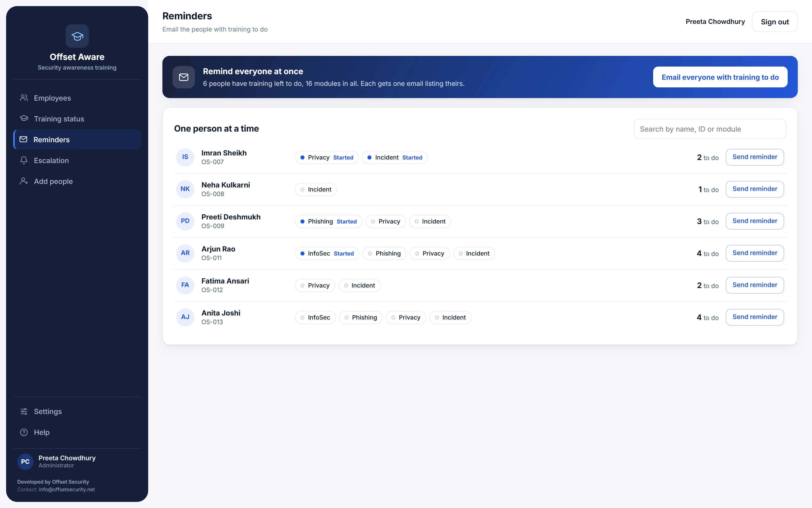Click Arjun Rao's Privacy chip
Image resolution: width=812 pixels, height=508 pixels.
pos(430,253)
